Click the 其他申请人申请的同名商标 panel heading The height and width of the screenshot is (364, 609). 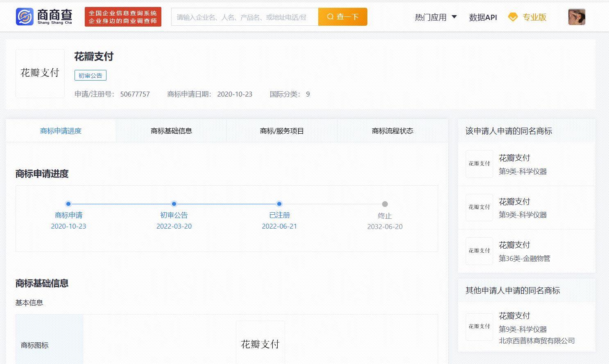(513, 291)
